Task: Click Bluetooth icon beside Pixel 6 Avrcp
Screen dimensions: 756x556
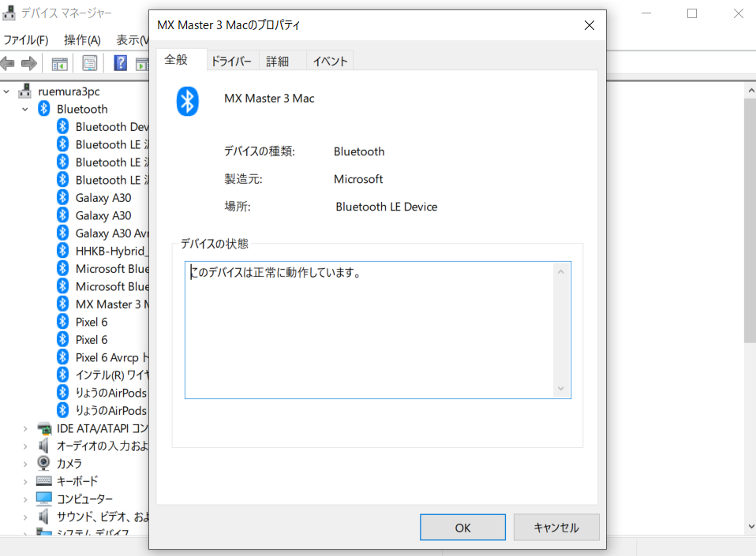Action: tap(62, 357)
